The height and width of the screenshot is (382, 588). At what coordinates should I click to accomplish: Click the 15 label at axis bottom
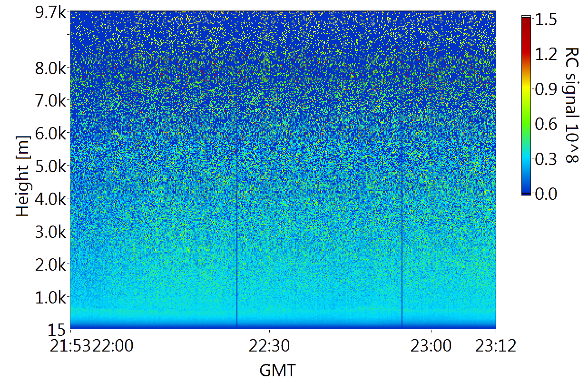[x=58, y=329]
